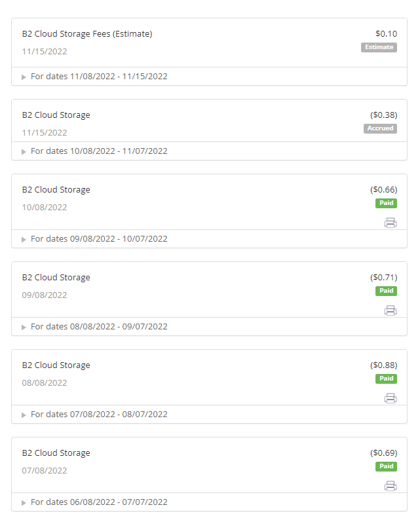
Task: Print the 08/08/2022 B2 Cloud Storage invoice
Action: click(391, 398)
